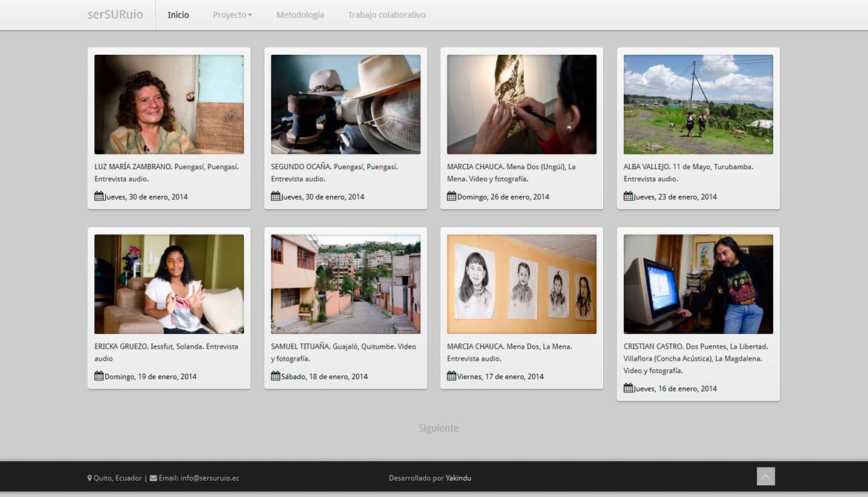Open Cristian Castro computer photo
This screenshot has width=868, height=497.
tap(698, 284)
